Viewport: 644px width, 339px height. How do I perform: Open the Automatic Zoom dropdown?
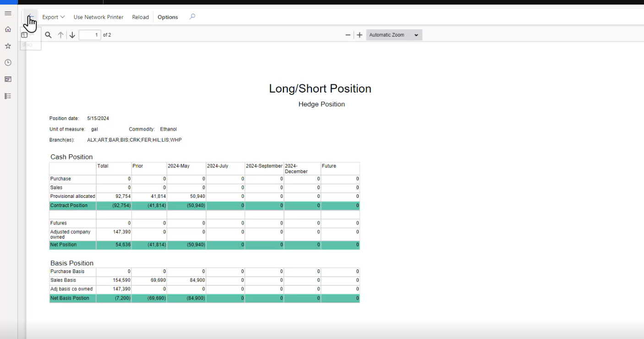click(394, 35)
